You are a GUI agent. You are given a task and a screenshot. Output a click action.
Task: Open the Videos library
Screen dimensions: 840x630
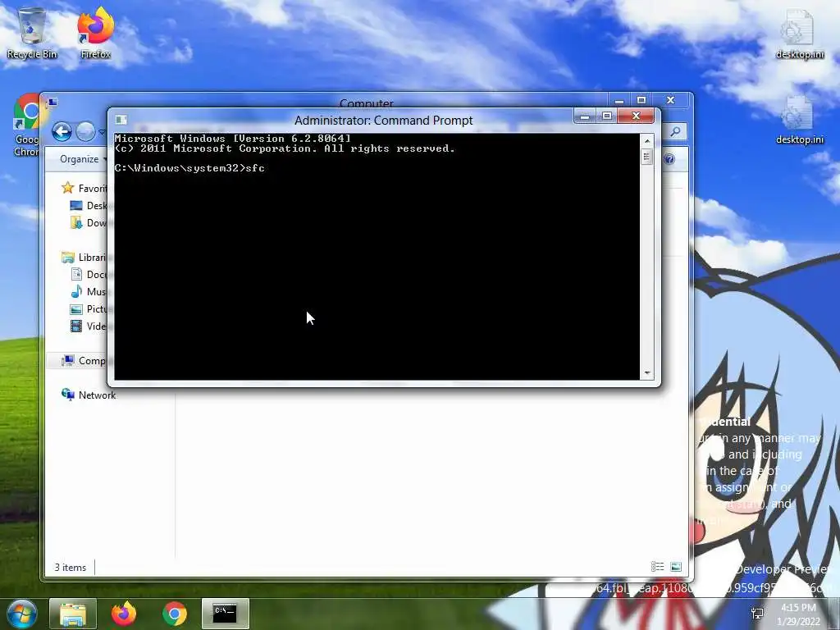pyautogui.click(x=89, y=326)
